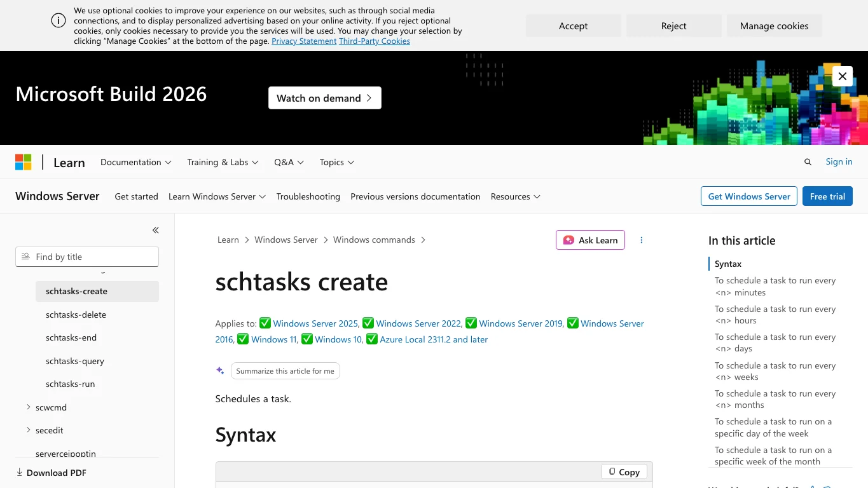The width and height of the screenshot is (868, 488).
Task: Jump to specific day of the week section
Action: (x=773, y=427)
